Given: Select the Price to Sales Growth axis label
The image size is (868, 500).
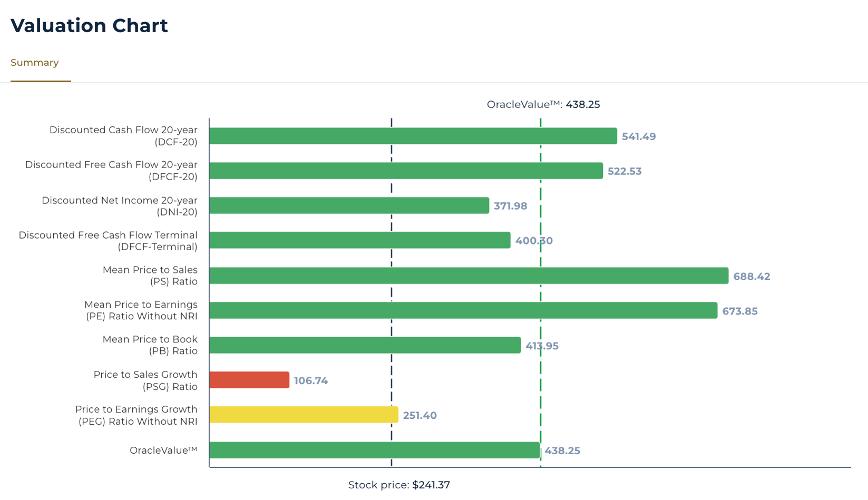Looking at the screenshot, I should 145,380.
